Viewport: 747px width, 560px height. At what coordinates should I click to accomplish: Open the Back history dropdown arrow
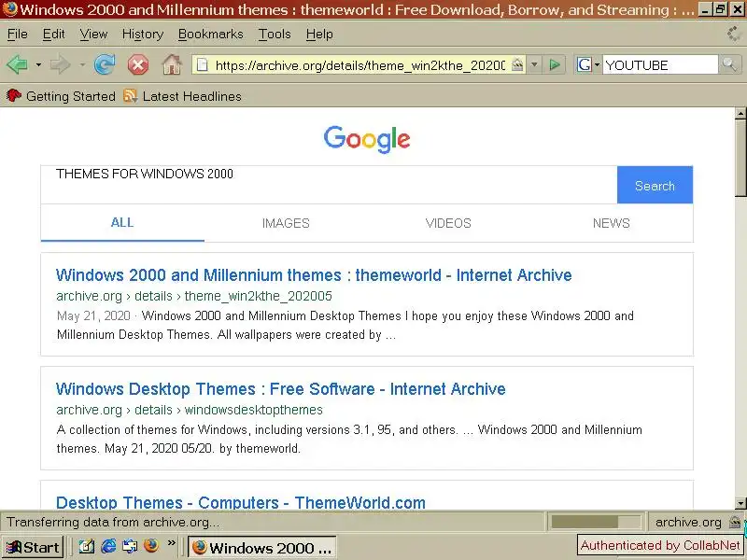38,64
